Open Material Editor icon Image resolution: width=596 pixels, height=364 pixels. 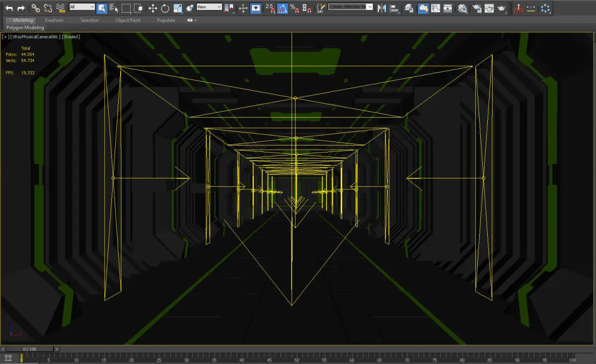coord(462,8)
